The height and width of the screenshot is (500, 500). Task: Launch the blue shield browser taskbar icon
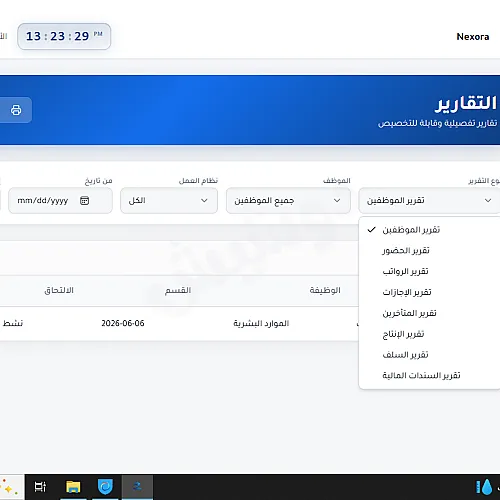[x=105, y=487]
